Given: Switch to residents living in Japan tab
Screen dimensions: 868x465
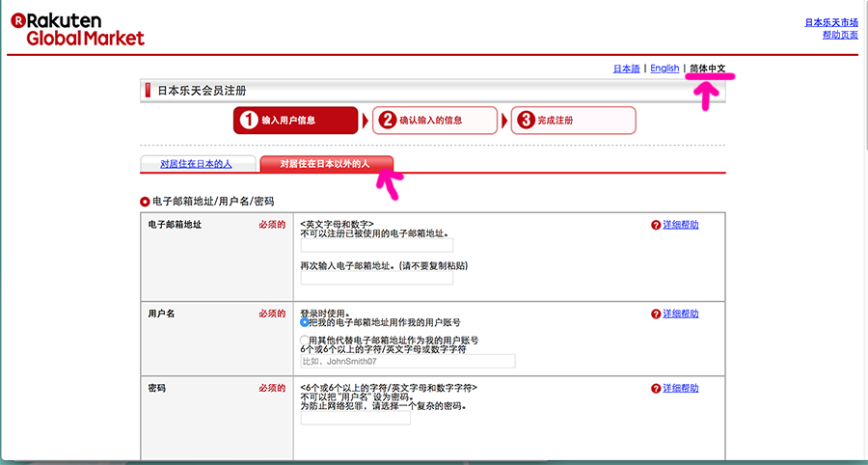Looking at the screenshot, I should pyautogui.click(x=197, y=164).
